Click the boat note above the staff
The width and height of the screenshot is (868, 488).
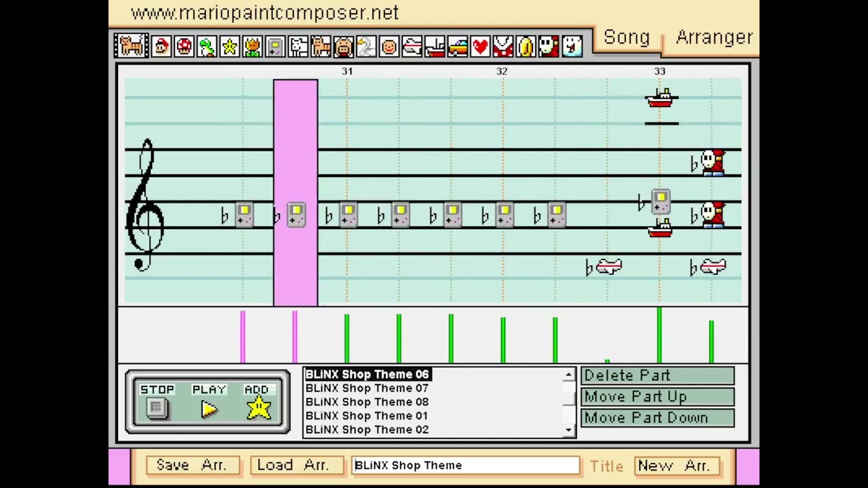coord(661,98)
